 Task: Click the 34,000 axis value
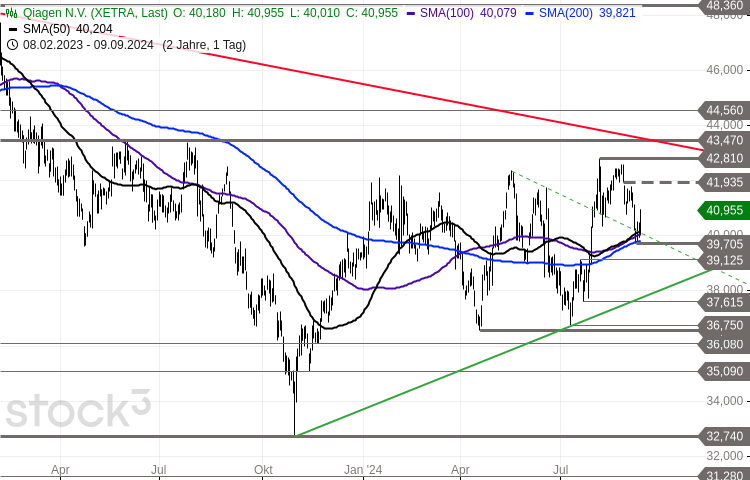[x=725, y=401]
